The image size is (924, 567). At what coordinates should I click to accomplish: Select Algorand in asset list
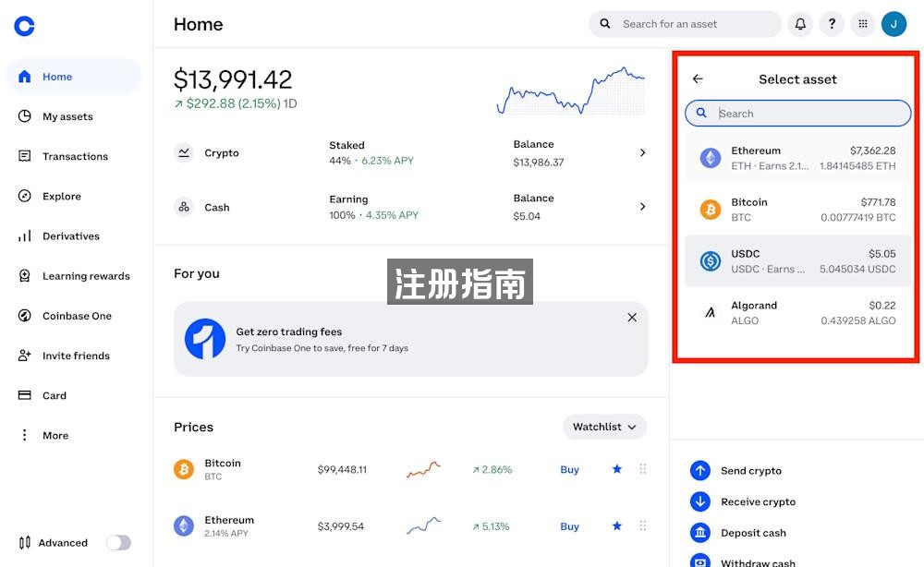798,313
